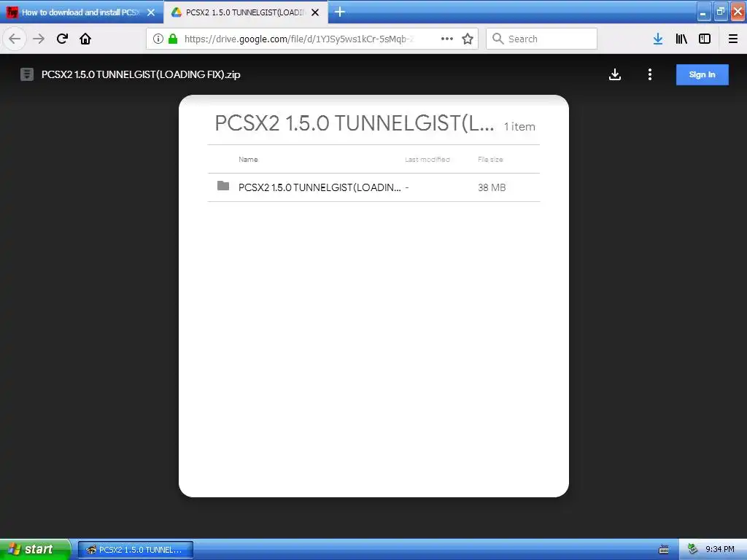Click the '1 item' count label
Screen dimensions: 747x560
pos(519,127)
